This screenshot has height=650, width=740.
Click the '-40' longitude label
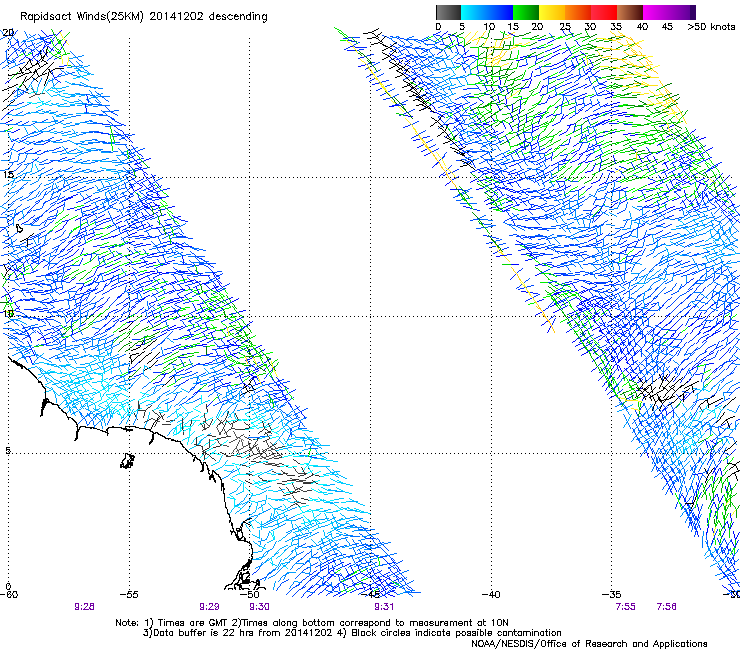(491, 594)
